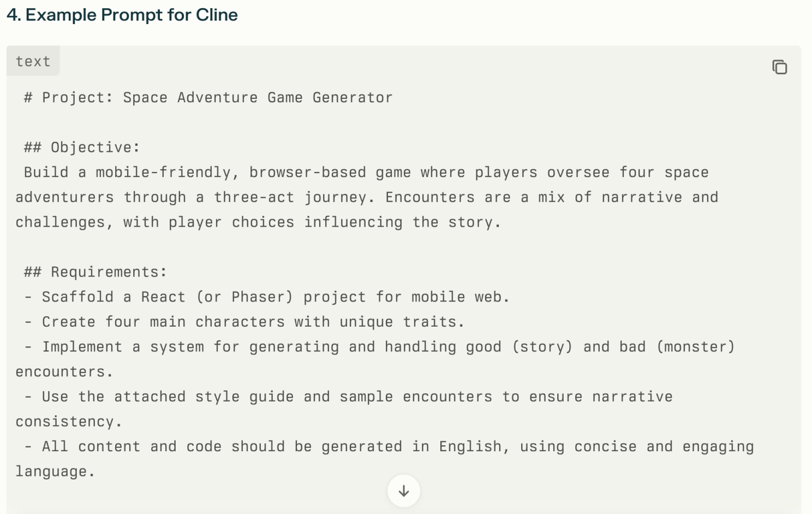Click the 'text' language label

point(33,61)
